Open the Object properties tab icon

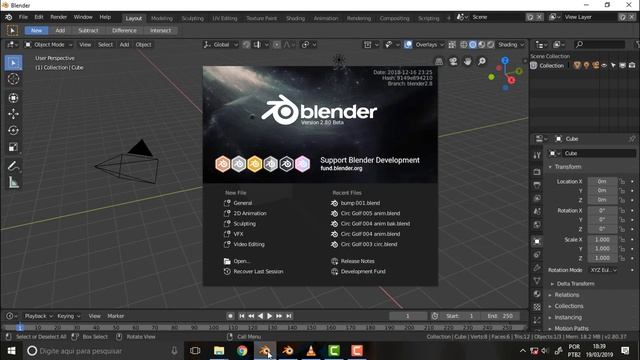[x=537, y=241]
